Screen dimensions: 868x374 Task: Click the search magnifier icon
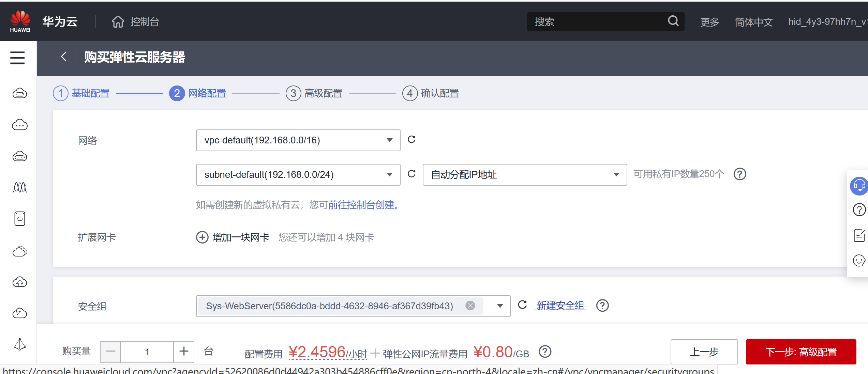(673, 21)
